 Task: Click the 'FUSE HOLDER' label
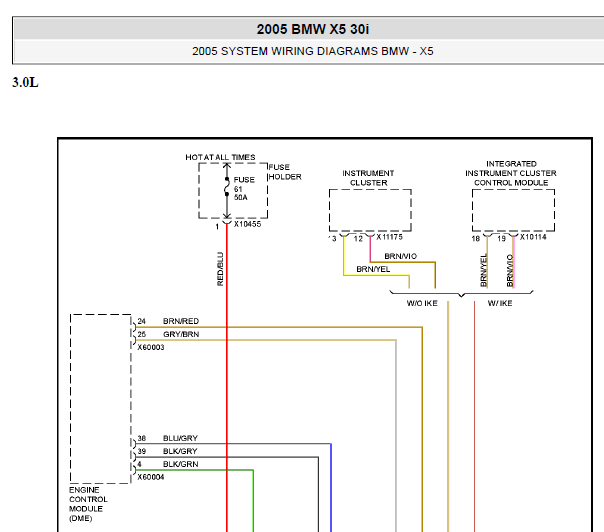(x=285, y=172)
